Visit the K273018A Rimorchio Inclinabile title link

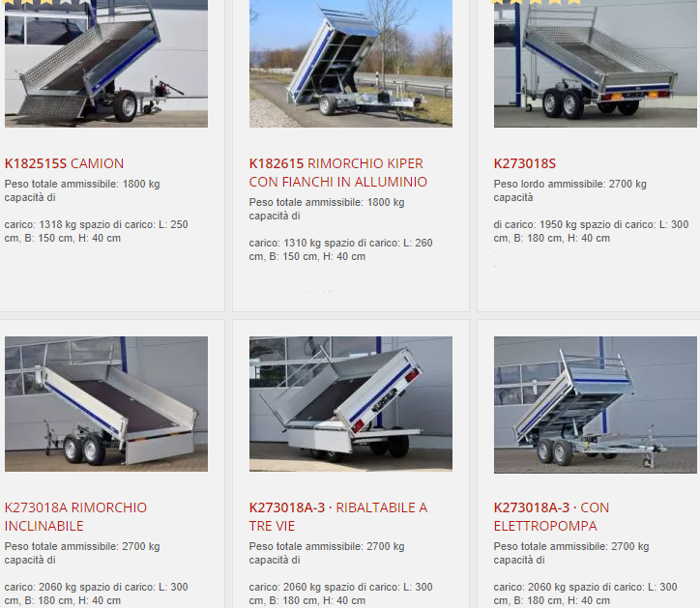point(75,516)
